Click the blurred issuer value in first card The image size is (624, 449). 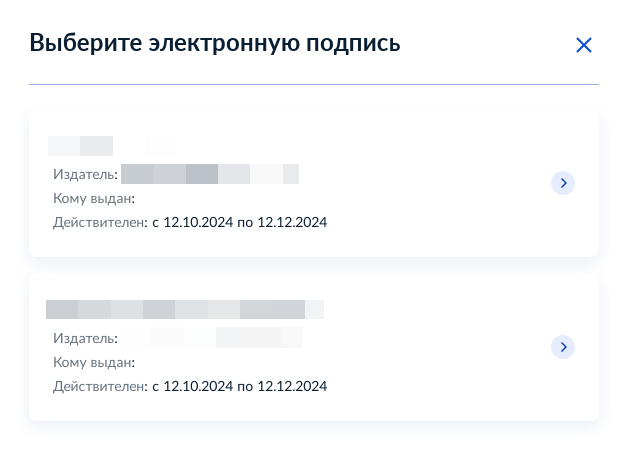point(210,174)
